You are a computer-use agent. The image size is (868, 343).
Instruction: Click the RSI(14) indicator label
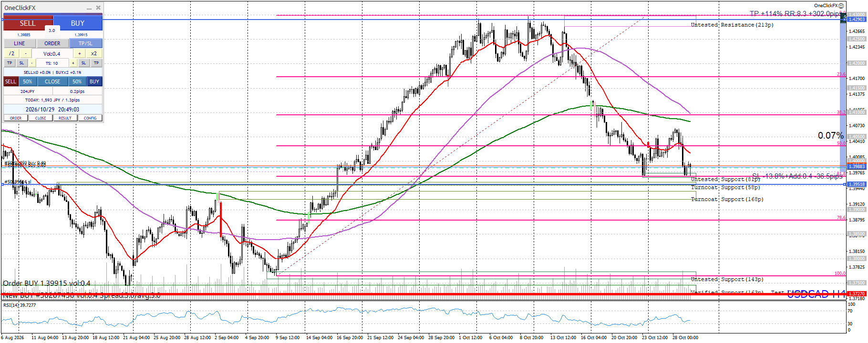point(20,305)
